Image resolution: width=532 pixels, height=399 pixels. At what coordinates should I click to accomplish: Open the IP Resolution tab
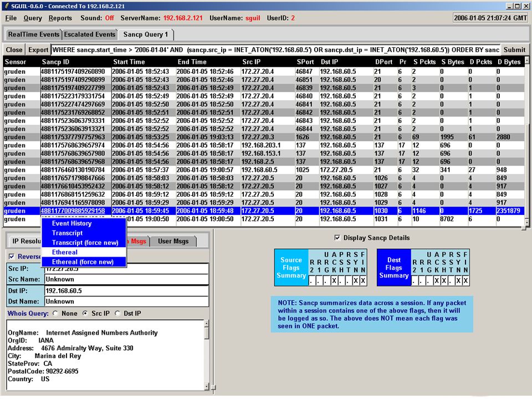25,241
